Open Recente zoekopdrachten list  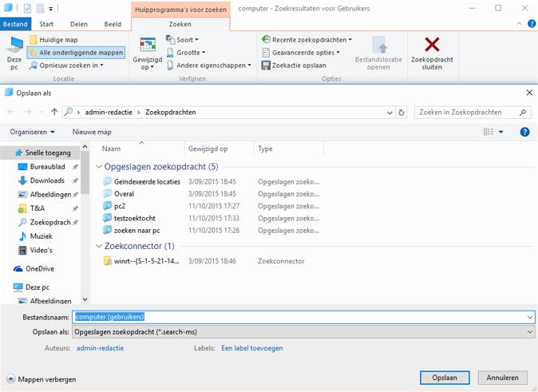pyautogui.click(x=307, y=40)
